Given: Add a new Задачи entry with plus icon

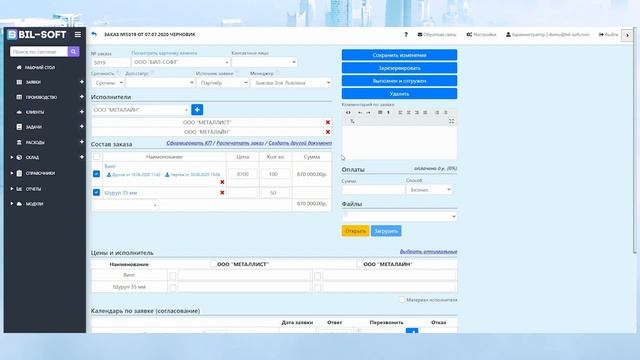Looking at the screenshot, I should pyautogui.click(x=82, y=127).
